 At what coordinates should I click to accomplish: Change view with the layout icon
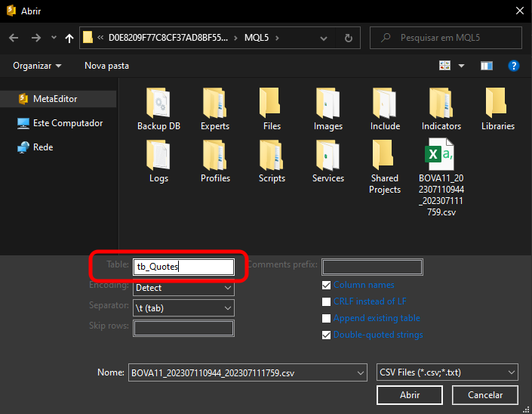coord(444,66)
